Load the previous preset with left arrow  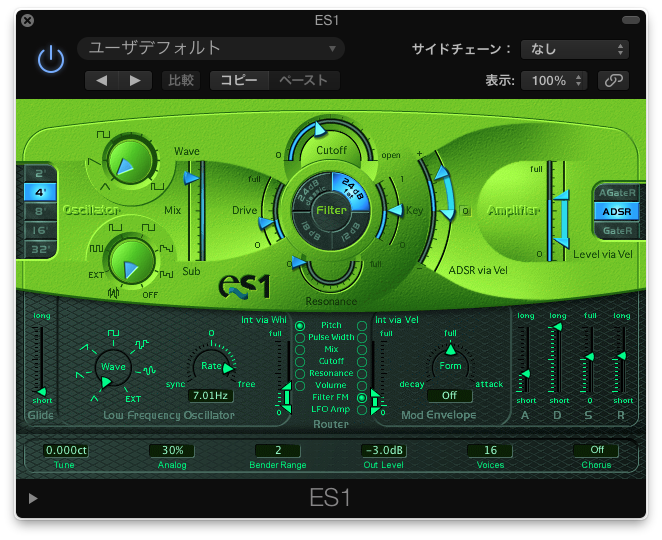click(102, 80)
